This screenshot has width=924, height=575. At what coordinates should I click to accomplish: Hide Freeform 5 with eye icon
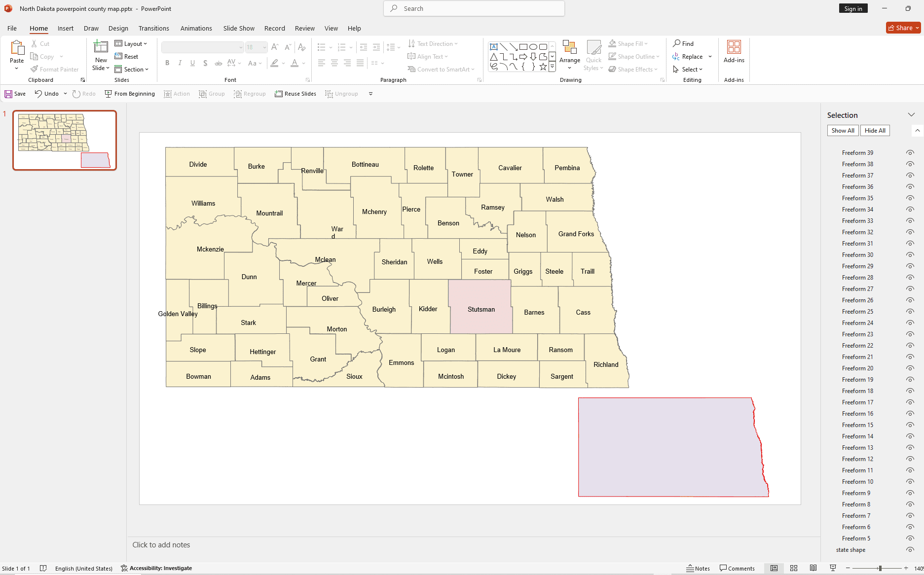(910, 539)
